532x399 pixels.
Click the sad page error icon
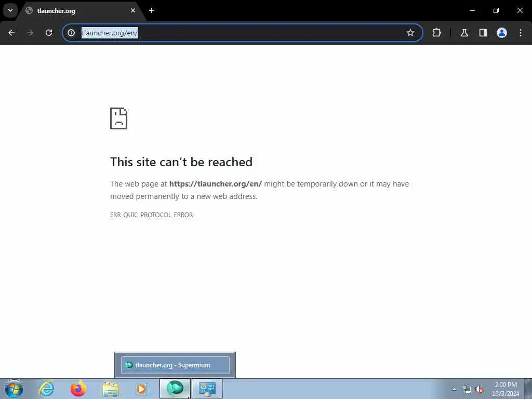click(119, 118)
